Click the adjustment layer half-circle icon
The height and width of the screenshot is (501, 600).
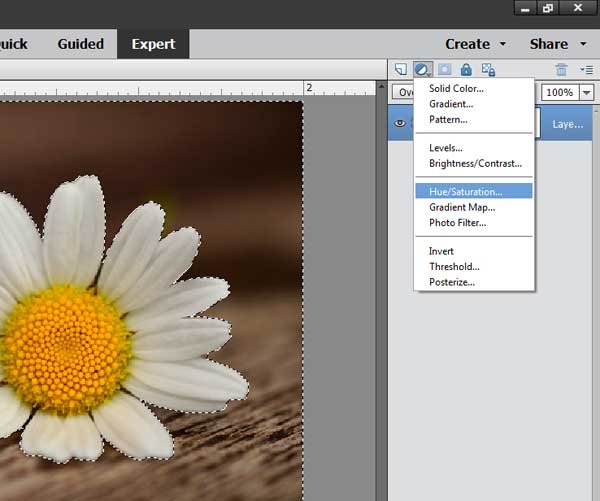tap(422, 70)
